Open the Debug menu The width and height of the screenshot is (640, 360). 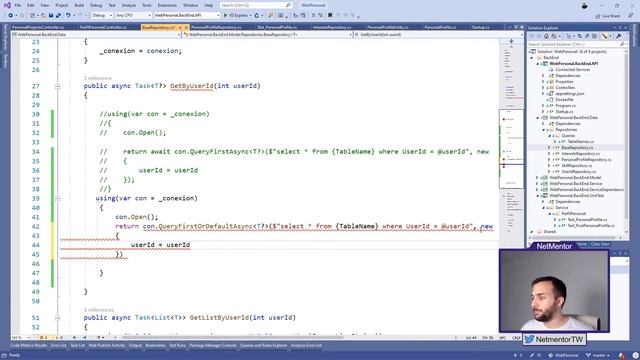pos(96,5)
